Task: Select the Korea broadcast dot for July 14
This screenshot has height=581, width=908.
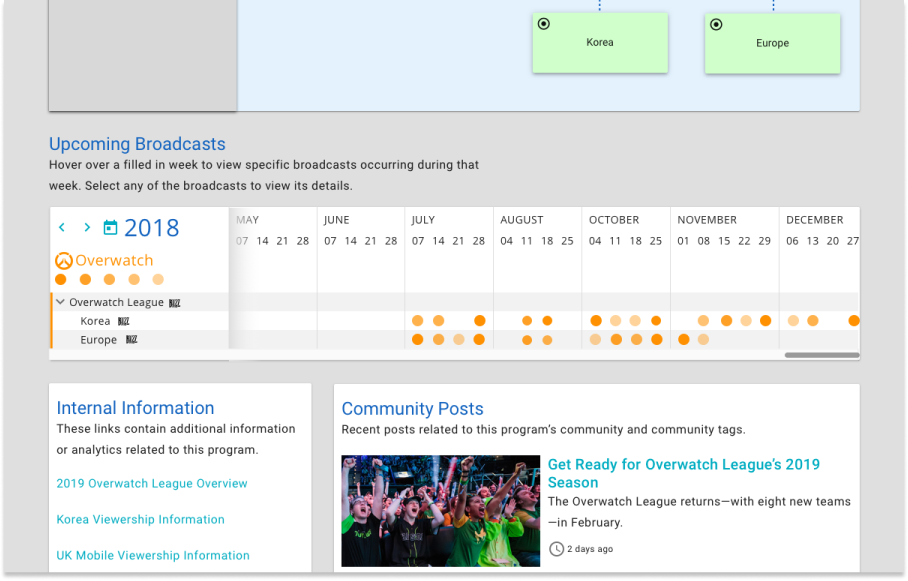Action: pyautogui.click(x=438, y=321)
